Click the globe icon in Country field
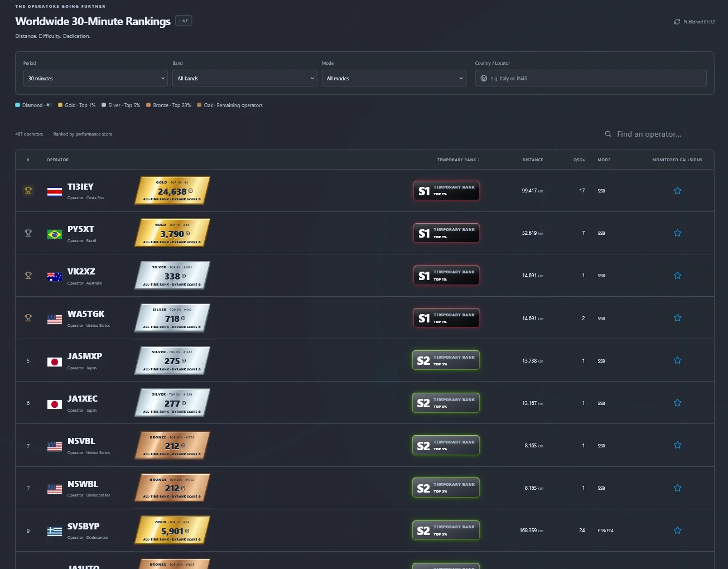Image resolution: width=728 pixels, height=569 pixels. [484, 79]
